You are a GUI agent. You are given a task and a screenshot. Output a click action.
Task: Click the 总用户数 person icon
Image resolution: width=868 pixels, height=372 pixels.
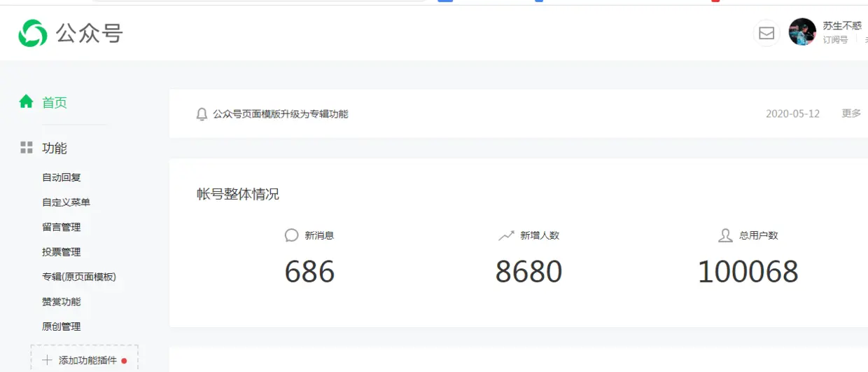[x=725, y=235]
